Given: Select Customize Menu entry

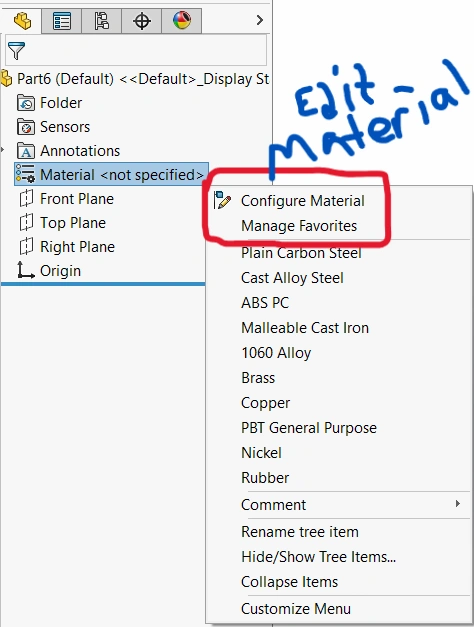Looking at the screenshot, I should [296, 609].
